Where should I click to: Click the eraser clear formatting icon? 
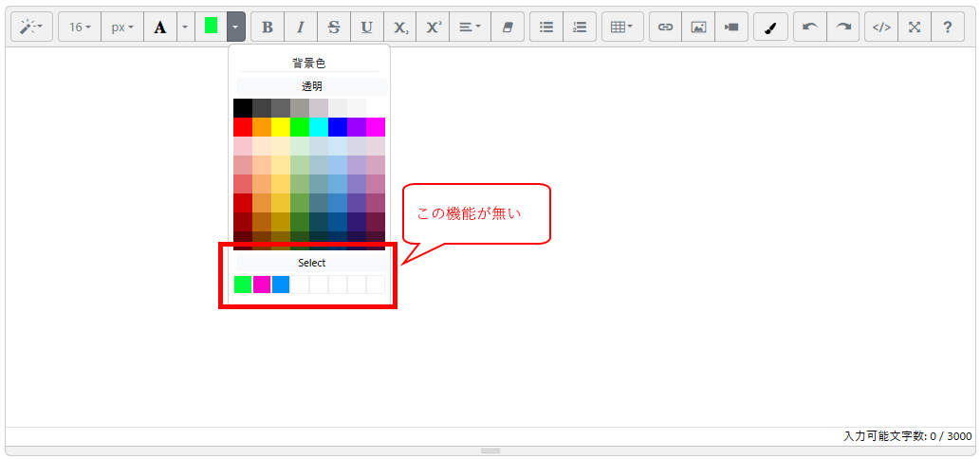(507, 28)
